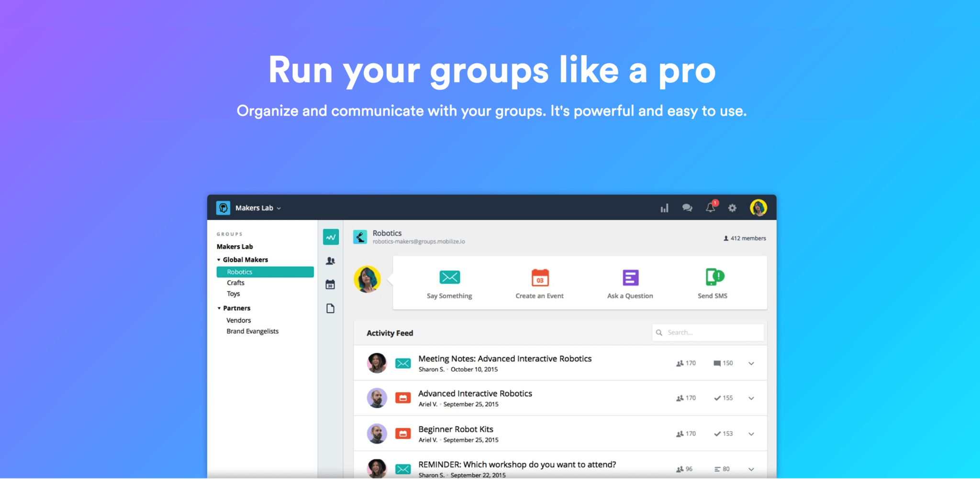Viewport: 980px width, 479px height.
Task: Click the Activity Feed search field
Action: pyautogui.click(x=708, y=333)
